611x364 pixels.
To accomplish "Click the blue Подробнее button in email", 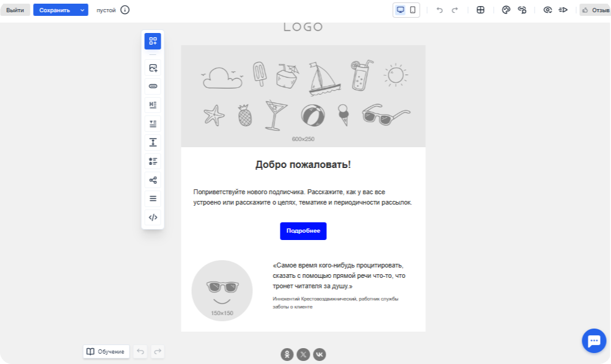I will tap(303, 231).
